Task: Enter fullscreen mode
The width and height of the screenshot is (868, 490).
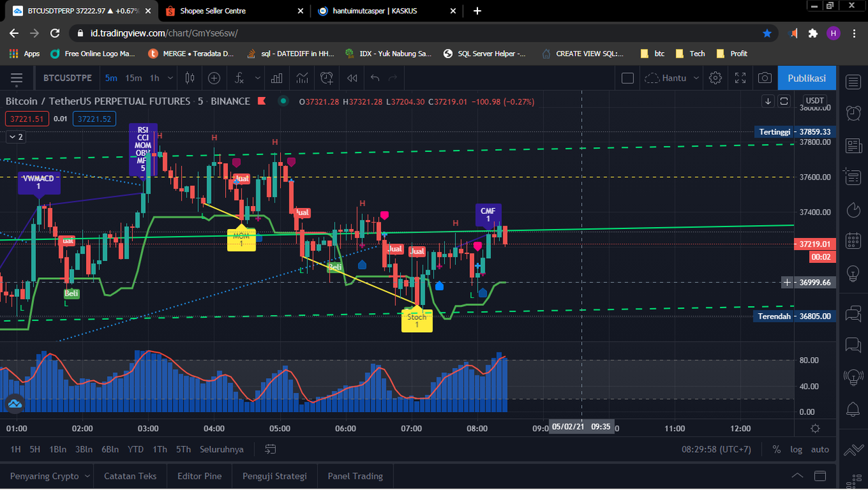Action: coord(741,78)
